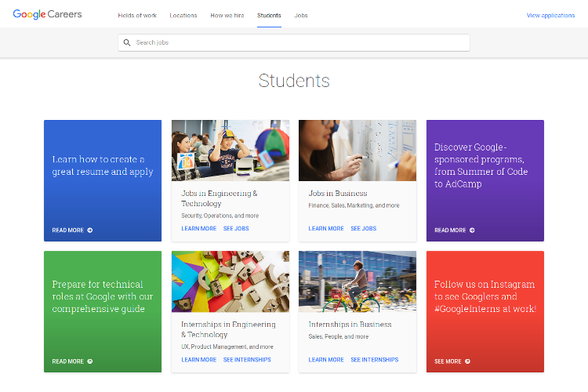Open the Jobs nav item
The width and height of the screenshot is (588, 392).
(301, 16)
